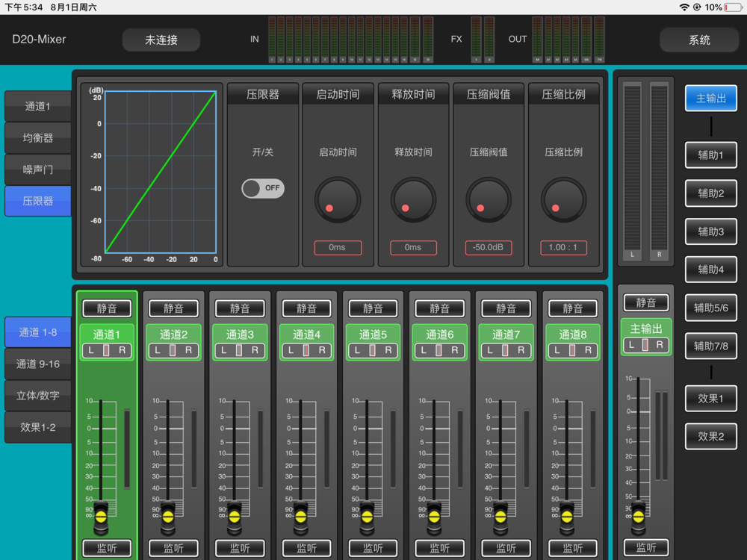747x560 pixels.
Task: Select the 辅助7/8 bus button
Action: coord(711,346)
